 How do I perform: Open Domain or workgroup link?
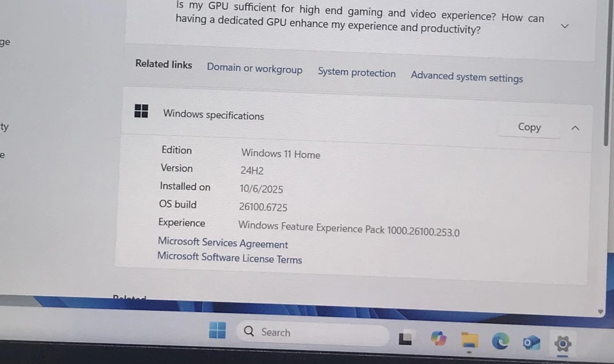[255, 68]
